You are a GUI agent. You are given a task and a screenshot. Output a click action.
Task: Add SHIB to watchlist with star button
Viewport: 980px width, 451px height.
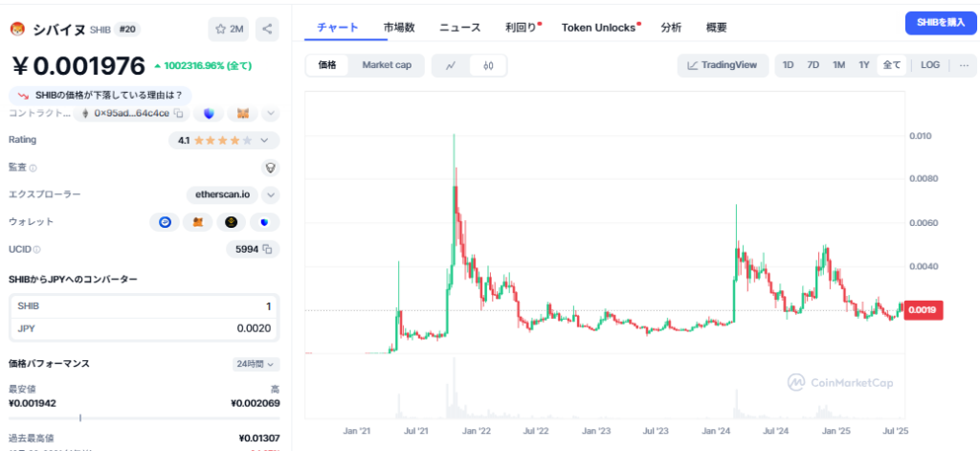click(230, 29)
